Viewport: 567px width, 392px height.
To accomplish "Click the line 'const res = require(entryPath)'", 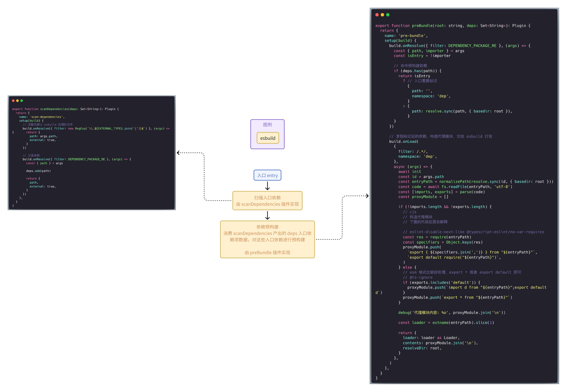I will [437, 237].
